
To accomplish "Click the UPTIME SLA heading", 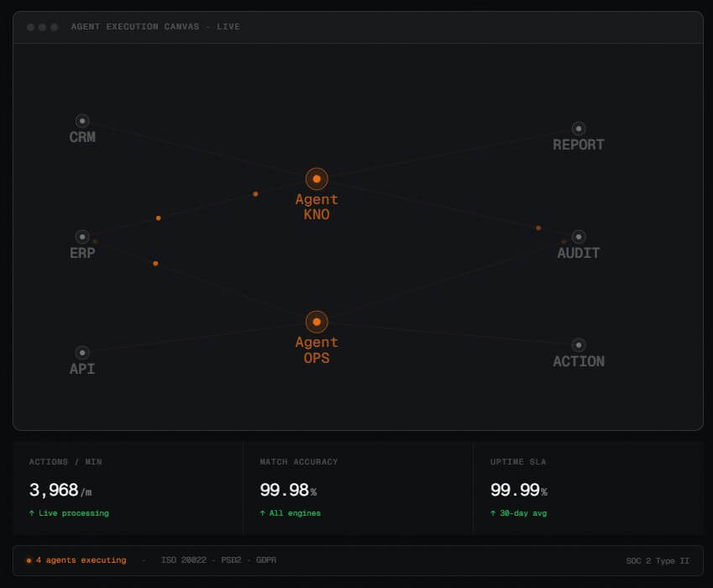I will [x=518, y=462].
